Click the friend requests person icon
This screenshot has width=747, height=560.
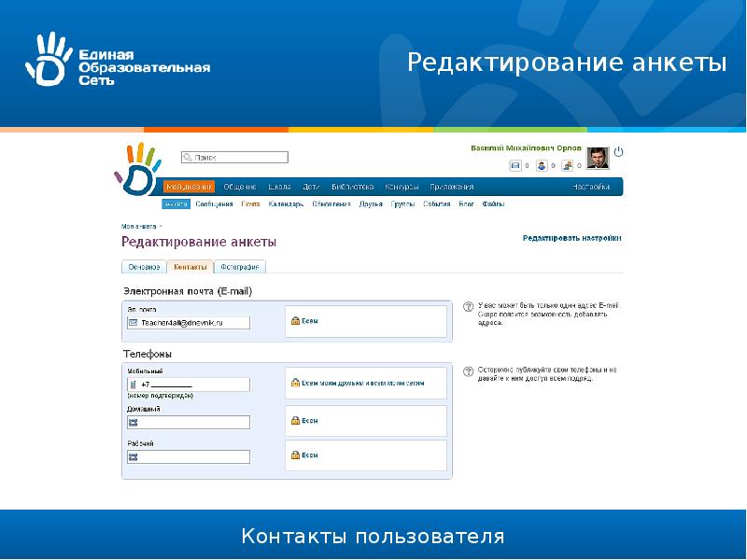point(541,166)
